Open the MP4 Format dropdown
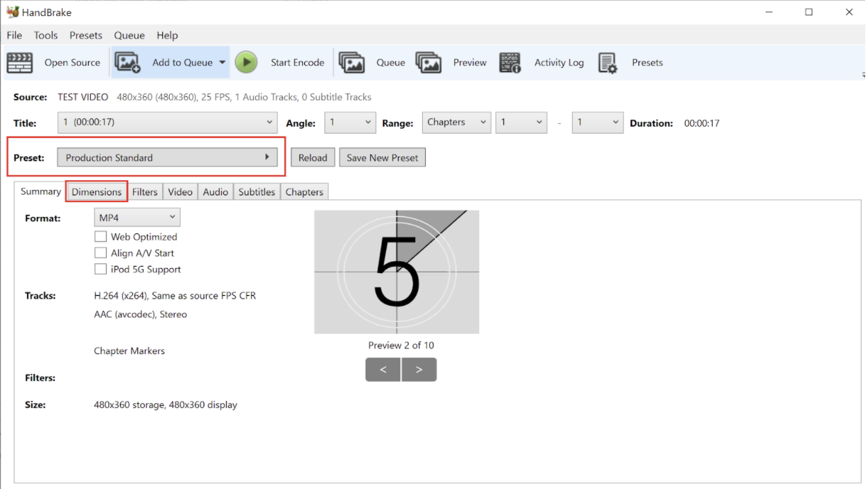This screenshot has width=868, height=489. [x=137, y=217]
